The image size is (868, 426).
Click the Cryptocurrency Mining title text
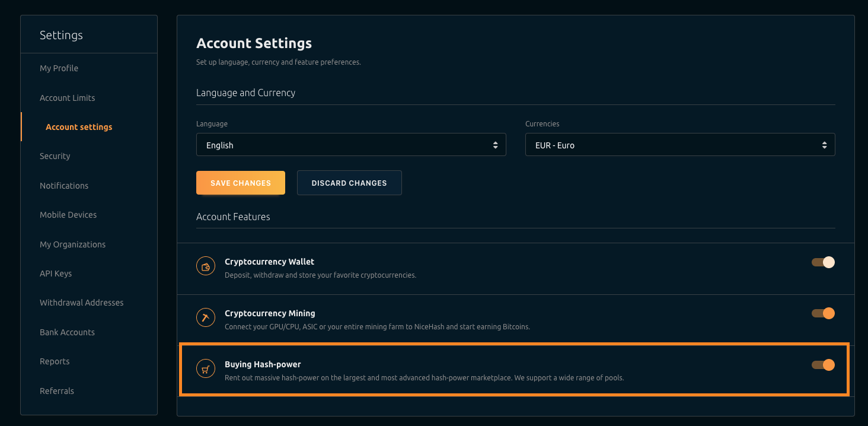point(270,313)
